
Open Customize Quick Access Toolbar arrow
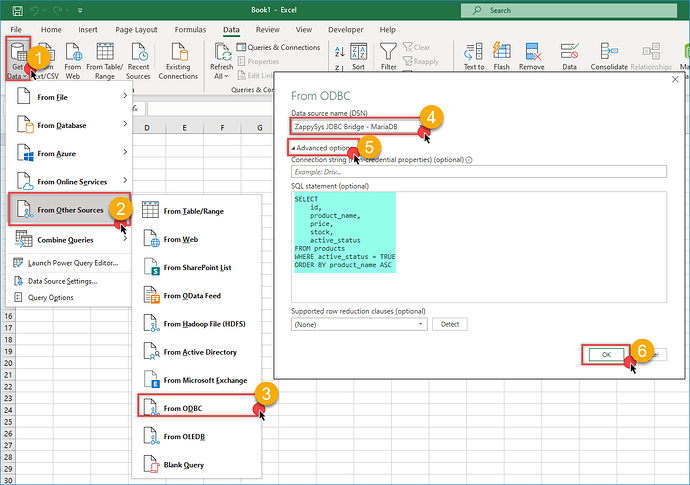click(80, 10)
